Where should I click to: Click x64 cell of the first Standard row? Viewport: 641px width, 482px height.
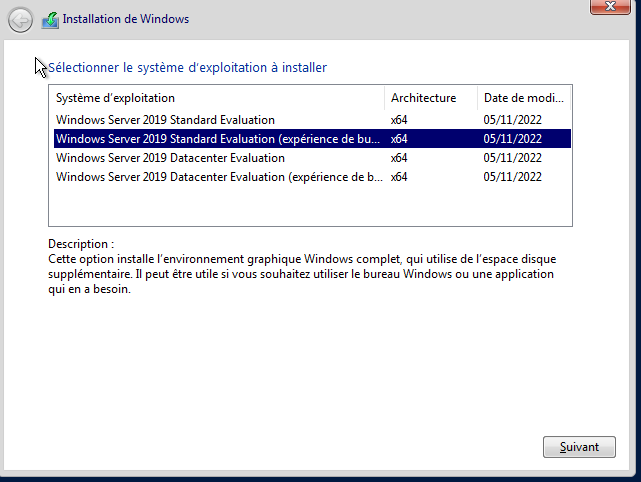(399, 120)
